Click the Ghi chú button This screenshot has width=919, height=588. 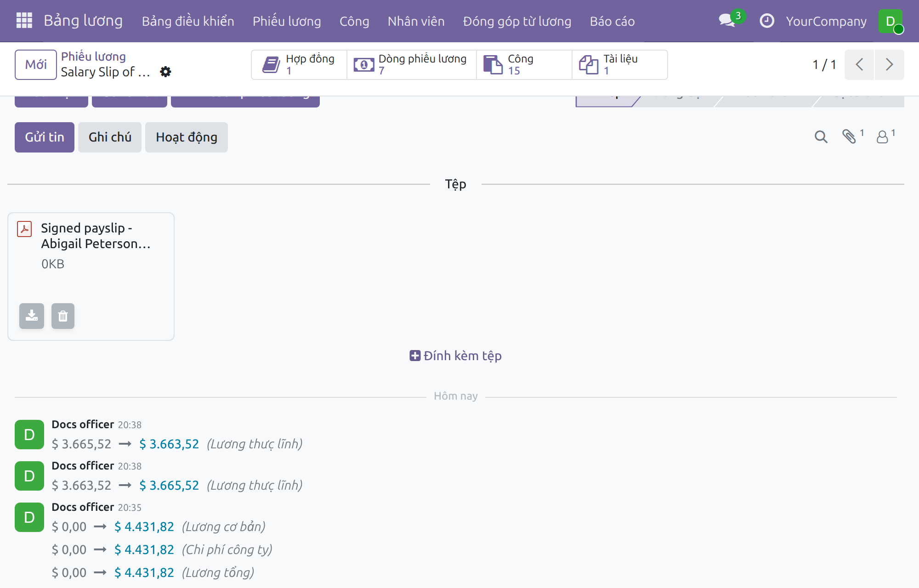(x=110, y=137)
